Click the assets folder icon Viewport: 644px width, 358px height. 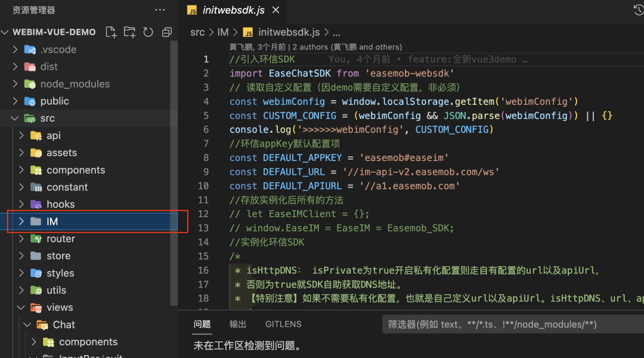click(36, 153)
